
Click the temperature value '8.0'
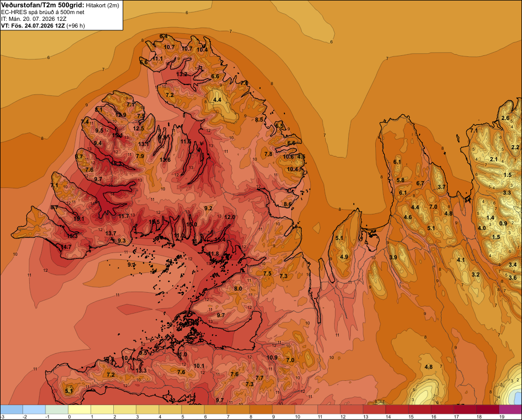pyautogui.click(x=238, y=289)
